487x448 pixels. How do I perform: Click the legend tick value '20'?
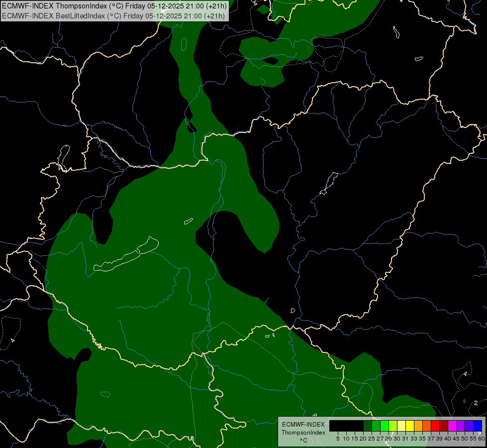pyautogui.click(x=363, y=439)
